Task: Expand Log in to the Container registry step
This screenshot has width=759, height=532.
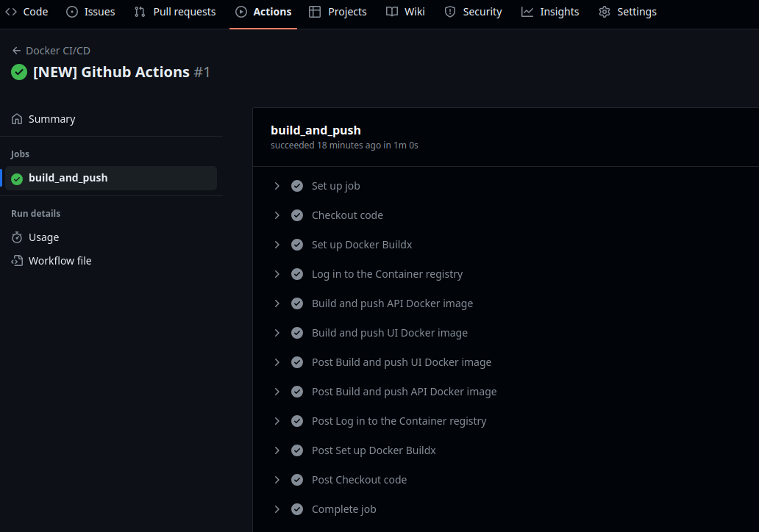Action: (x=277, y=274)
